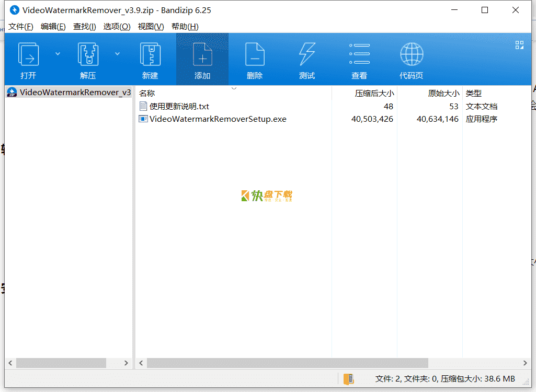The height and width of the screenshot is (392, 536).
Task: Click the 删除 (Delete) toolbar icon
Action: coord(255,54)
